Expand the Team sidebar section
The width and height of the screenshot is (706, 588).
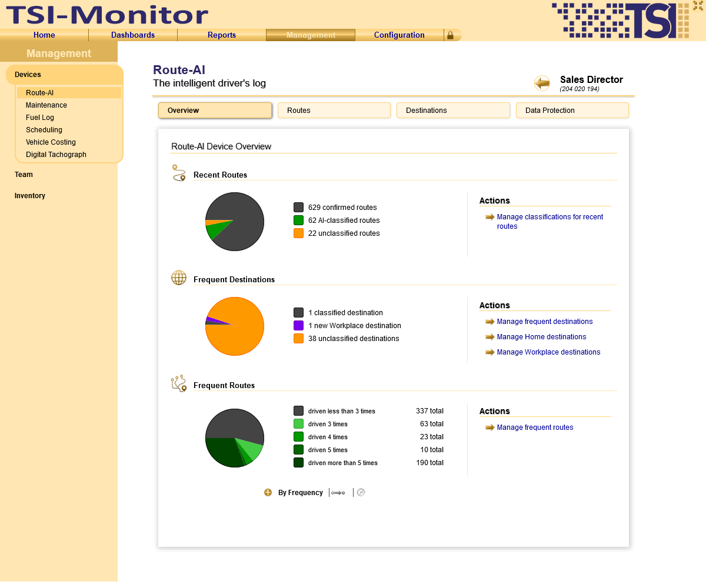(24, 175)
